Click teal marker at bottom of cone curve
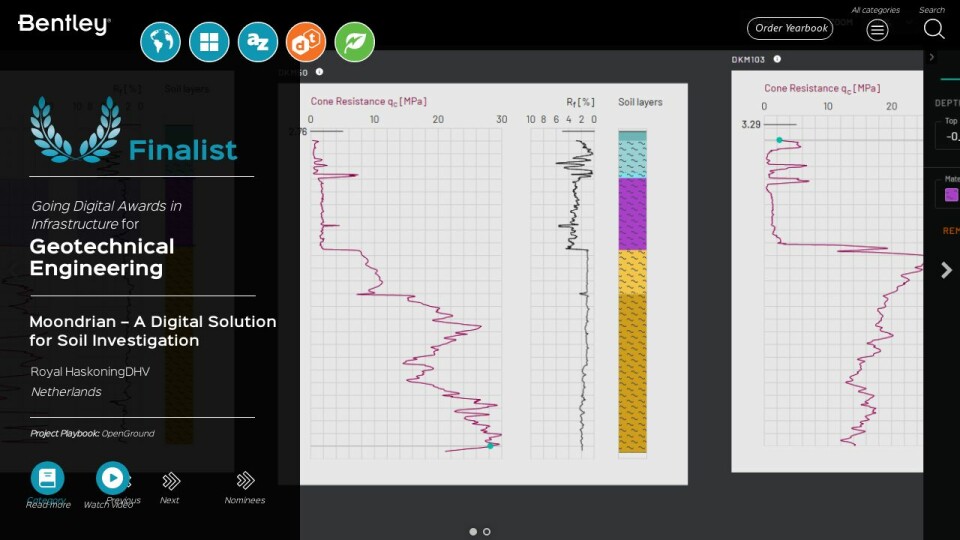The image size is (960, 540). (x=490, y=446)
